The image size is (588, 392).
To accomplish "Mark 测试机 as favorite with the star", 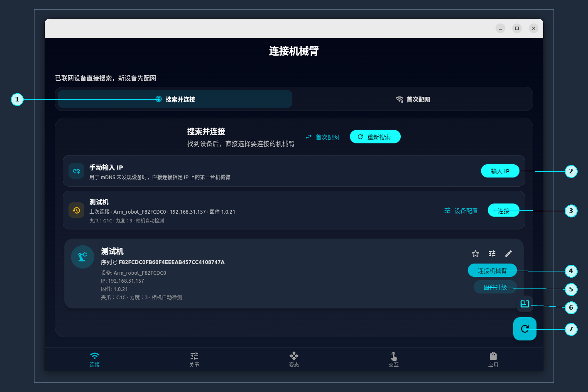I will coord(475,254).
